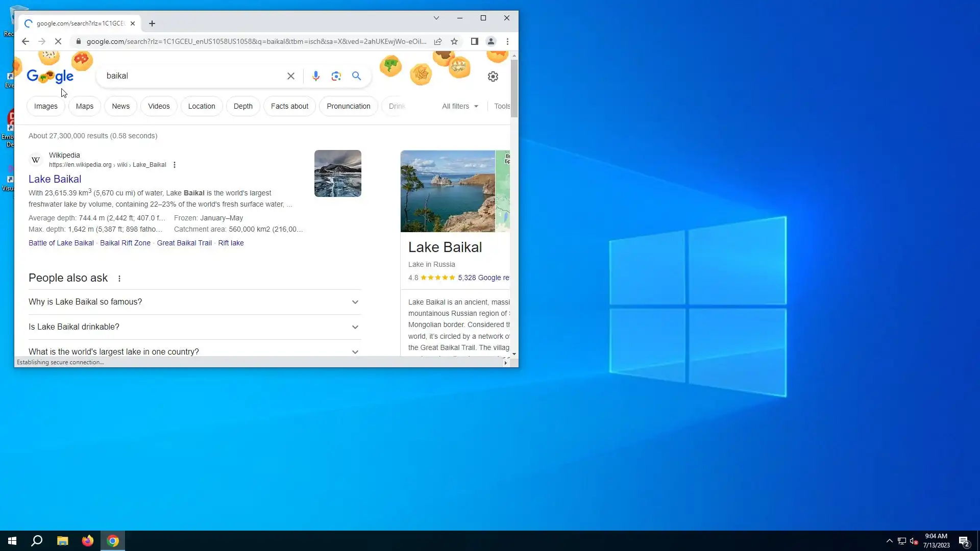Image resolution: width=980 pixels, height=551 pixels.
Task: Stop page loading in toolbar
Action: point(58,41)
